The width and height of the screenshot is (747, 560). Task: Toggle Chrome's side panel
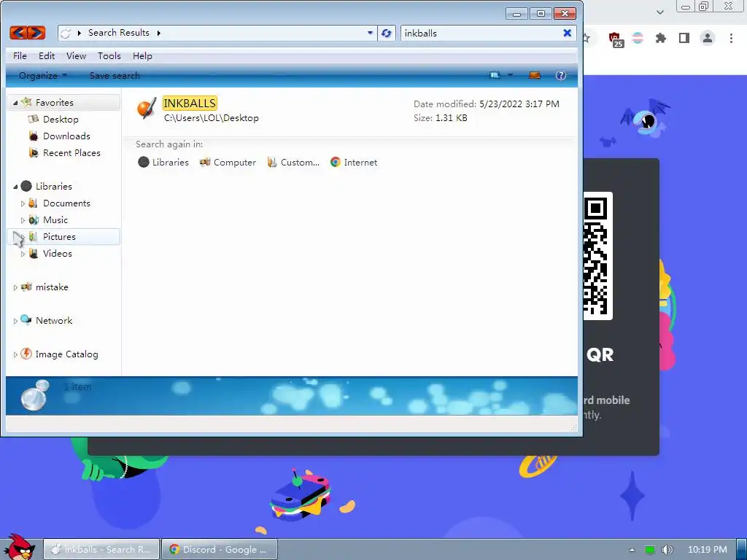[684, 38]
